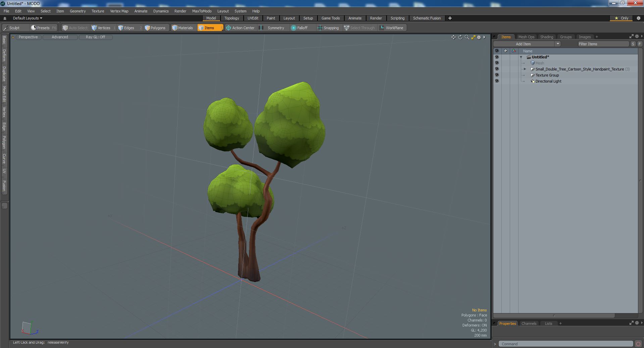Toggle Auto Select

[75, 28]
